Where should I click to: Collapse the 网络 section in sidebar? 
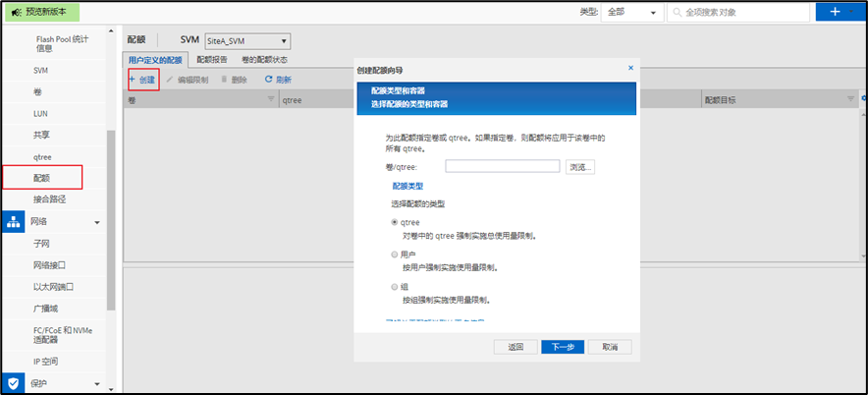(96, 223)
